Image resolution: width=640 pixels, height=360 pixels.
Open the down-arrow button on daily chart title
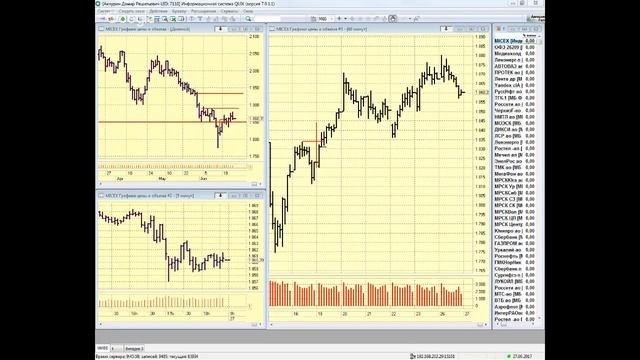pos(220,29)
